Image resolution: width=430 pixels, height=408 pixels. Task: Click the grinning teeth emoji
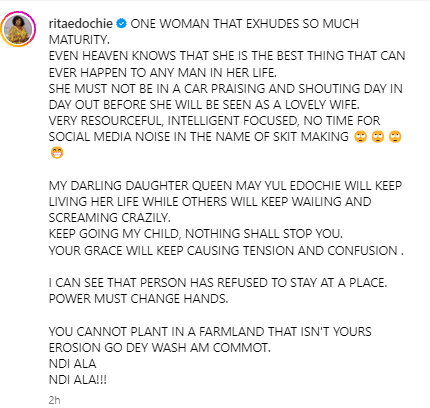57,153
